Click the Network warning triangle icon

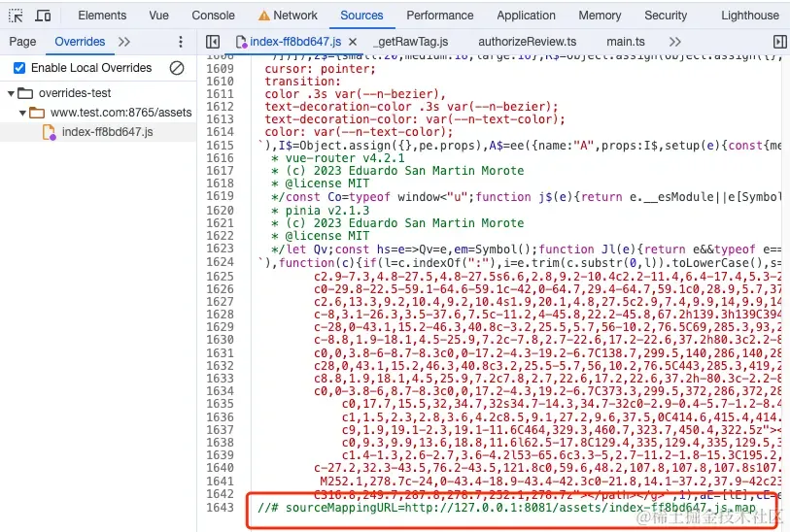(x=264, y=17)
